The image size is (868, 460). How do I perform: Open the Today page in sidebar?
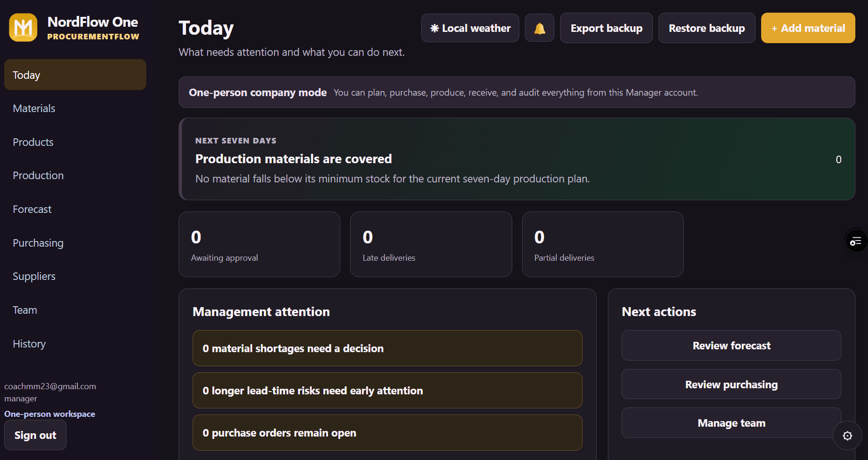click(75, 75)
